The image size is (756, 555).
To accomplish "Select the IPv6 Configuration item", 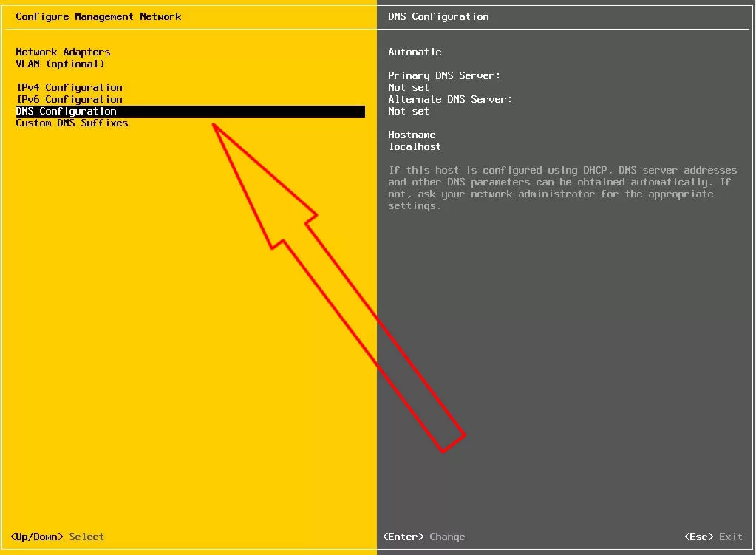I will (x=69, y=99).
